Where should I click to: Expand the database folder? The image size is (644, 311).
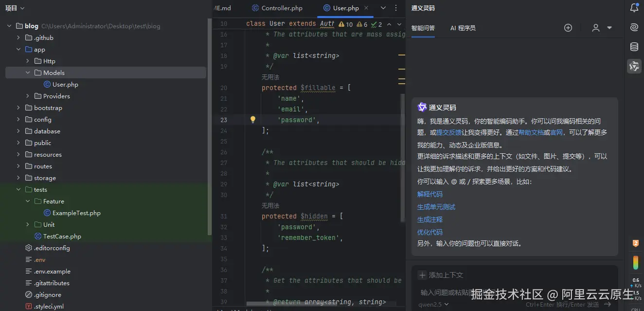point(18,131)
